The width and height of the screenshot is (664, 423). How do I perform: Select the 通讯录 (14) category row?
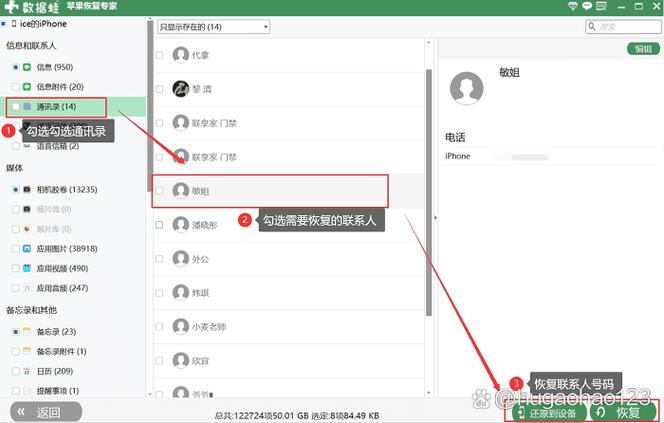(73, 106)
